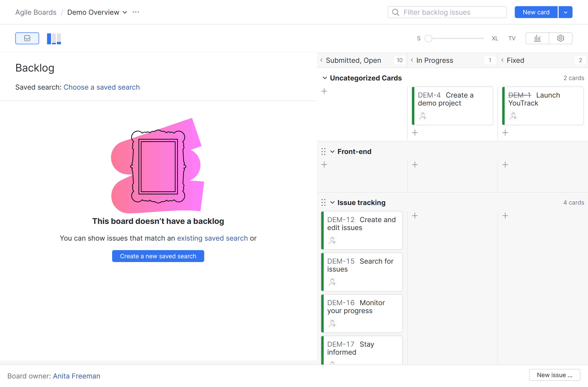Open the board charts icon
Screen dimensions: 588x387
point(537,38)
